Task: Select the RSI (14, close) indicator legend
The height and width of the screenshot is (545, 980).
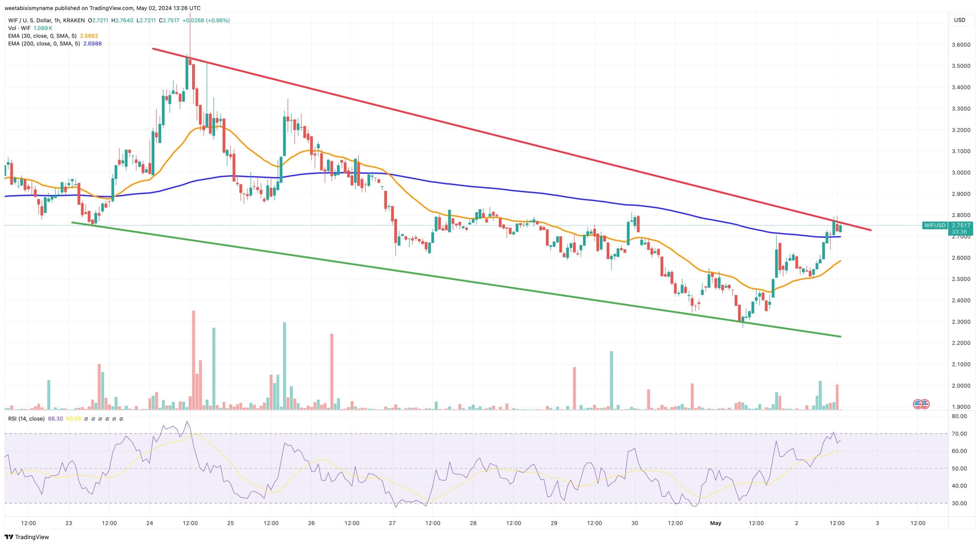Action: 26,419
